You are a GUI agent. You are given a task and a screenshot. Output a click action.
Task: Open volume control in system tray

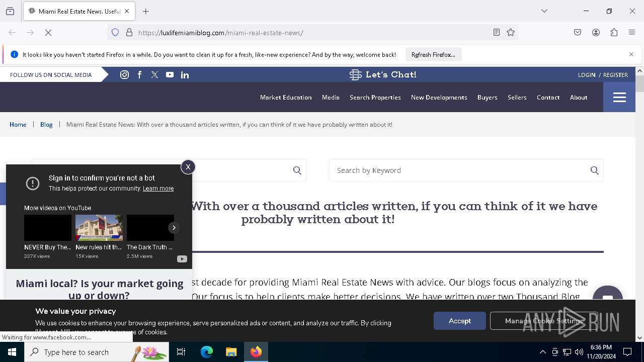click(x=579, y=352)
